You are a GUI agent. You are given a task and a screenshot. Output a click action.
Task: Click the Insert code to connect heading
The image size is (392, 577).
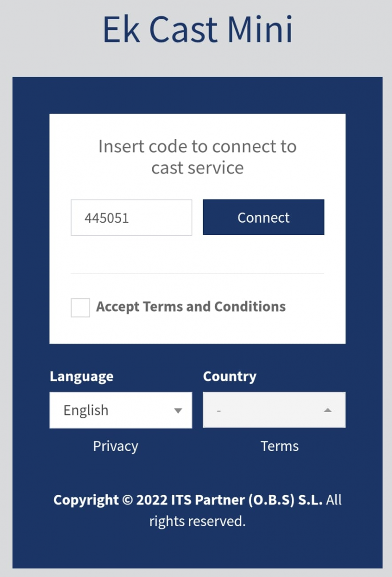click(197, 156)
